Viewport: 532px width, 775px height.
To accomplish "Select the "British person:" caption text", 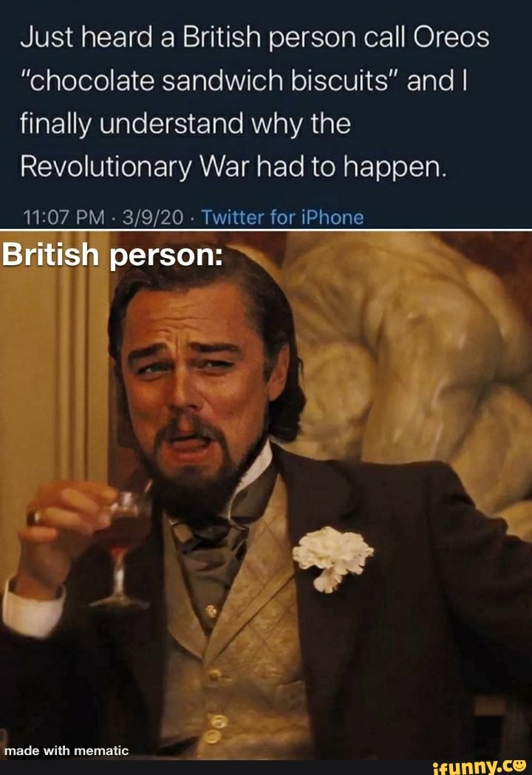I will pyautogui.click(x=112, y=256).
